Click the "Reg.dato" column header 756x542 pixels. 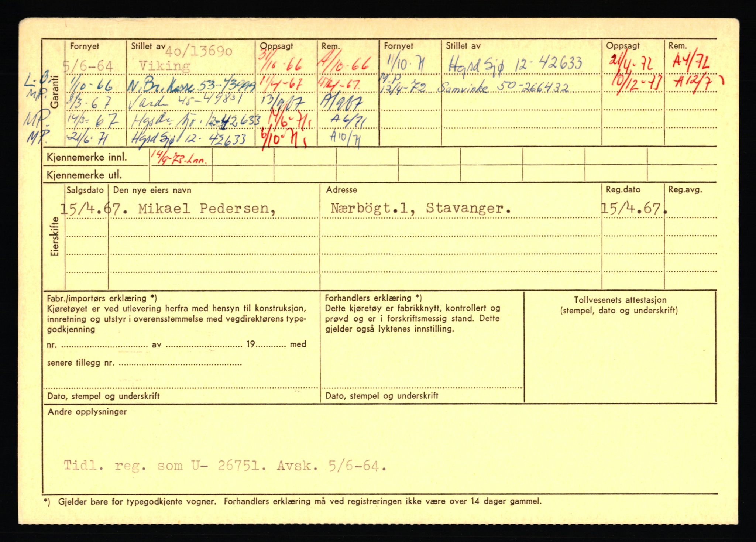click(623, 190)
